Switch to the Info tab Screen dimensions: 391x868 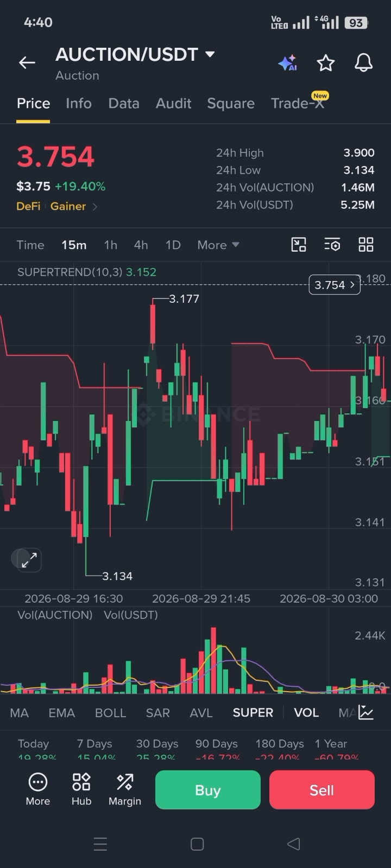coord(79,103)
